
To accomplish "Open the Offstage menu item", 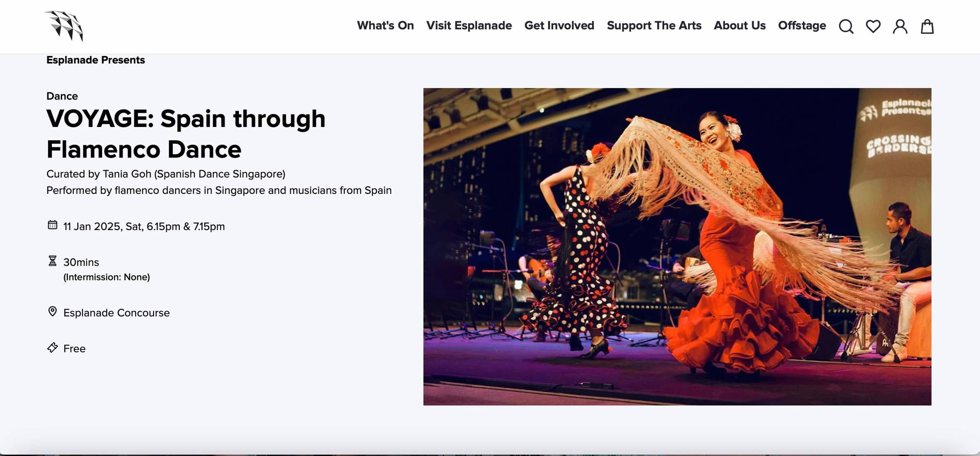I will pyautogui.click(x=802, y=26).
